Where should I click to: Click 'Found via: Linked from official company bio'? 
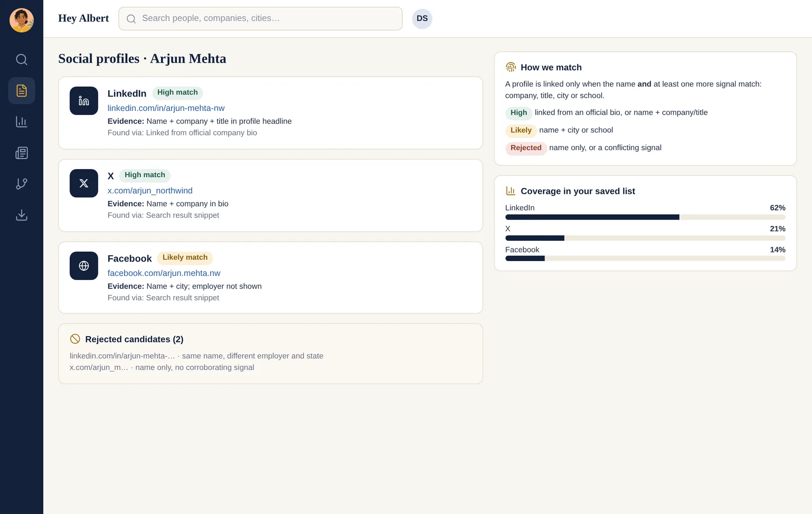[182, 133]
